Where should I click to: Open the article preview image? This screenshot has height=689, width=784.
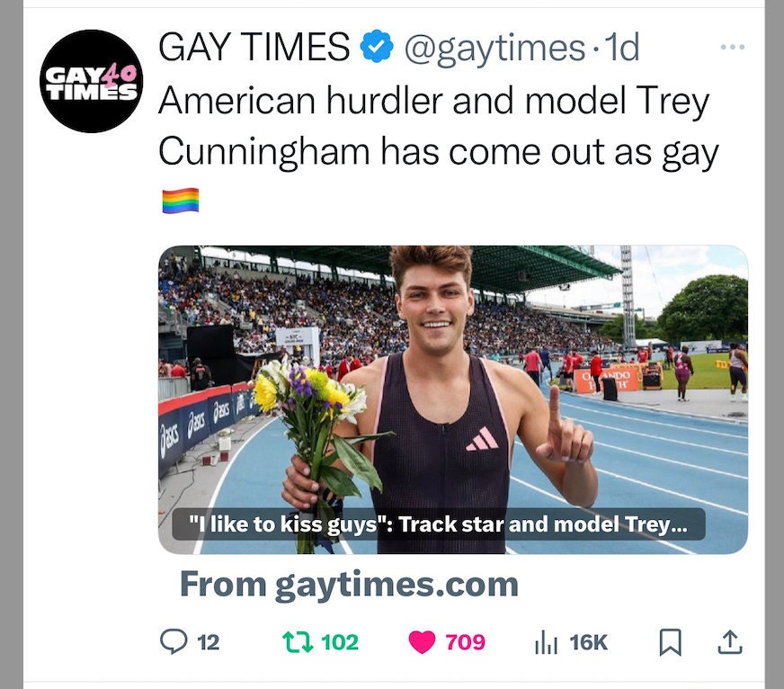coord(453,399)
